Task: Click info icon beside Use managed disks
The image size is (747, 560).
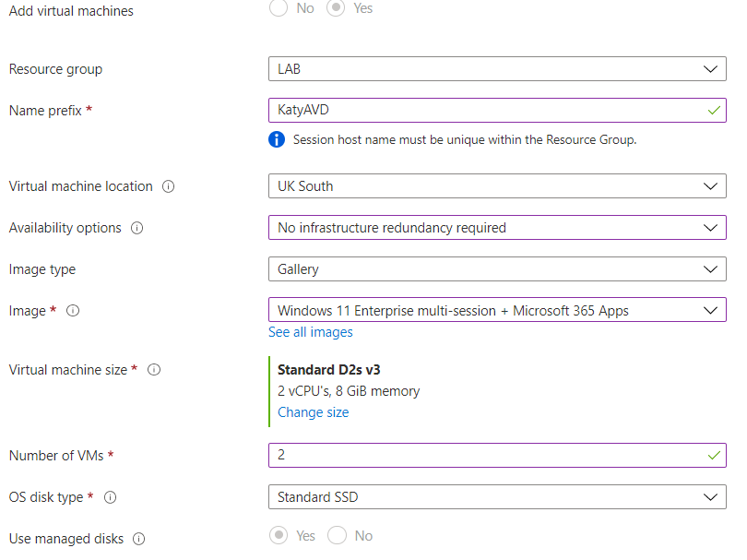Action: click(x=139, y=539)
